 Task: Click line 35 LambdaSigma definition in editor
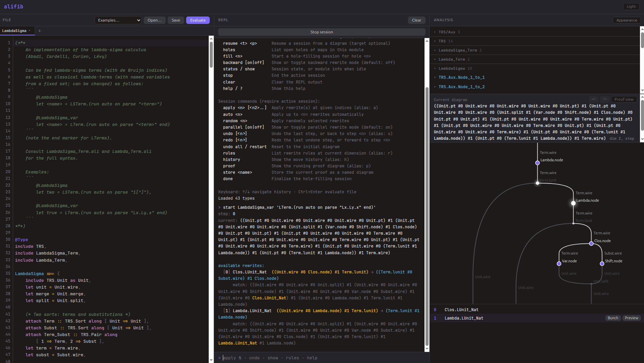(37, 273)
